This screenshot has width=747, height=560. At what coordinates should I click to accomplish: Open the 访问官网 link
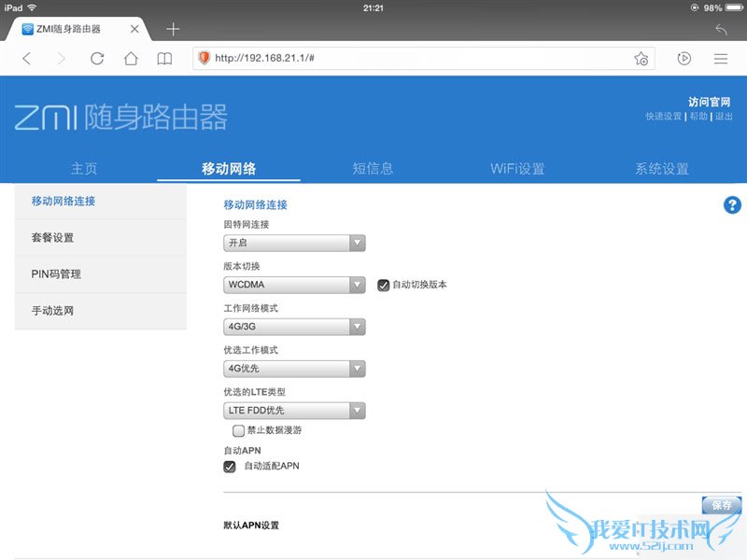710,102
